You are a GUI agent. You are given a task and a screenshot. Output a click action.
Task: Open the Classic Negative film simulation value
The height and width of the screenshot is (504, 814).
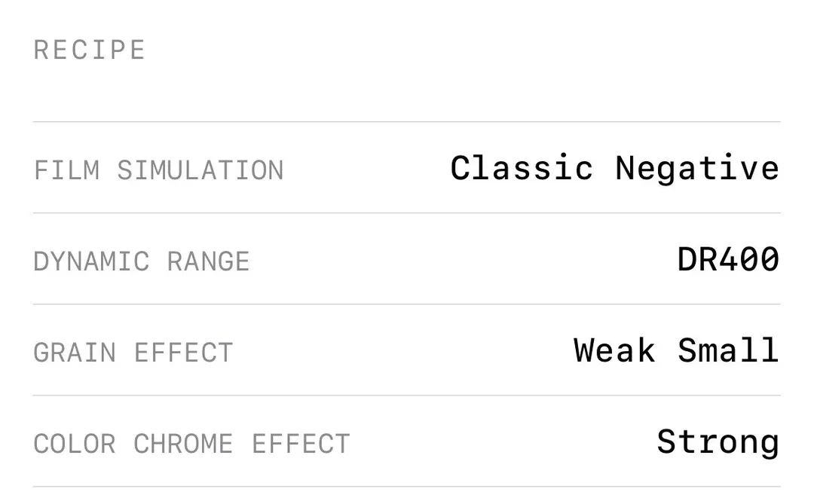(x=614, y=168)
